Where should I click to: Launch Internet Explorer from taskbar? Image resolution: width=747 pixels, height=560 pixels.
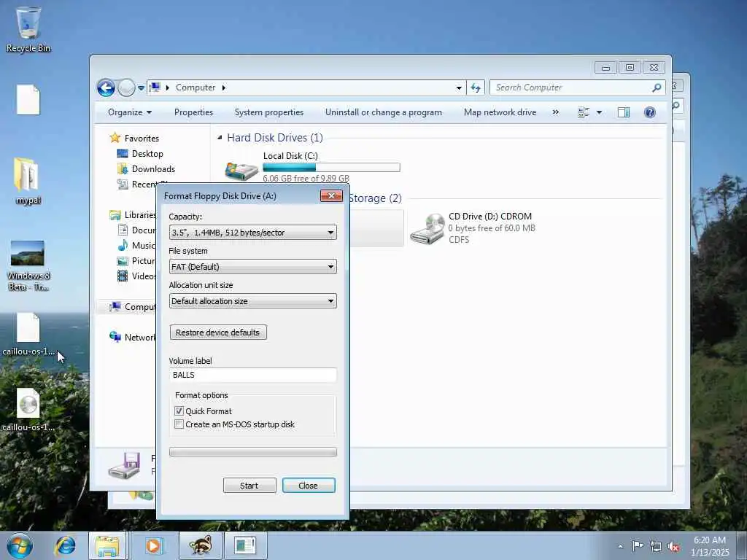(65, 545)
